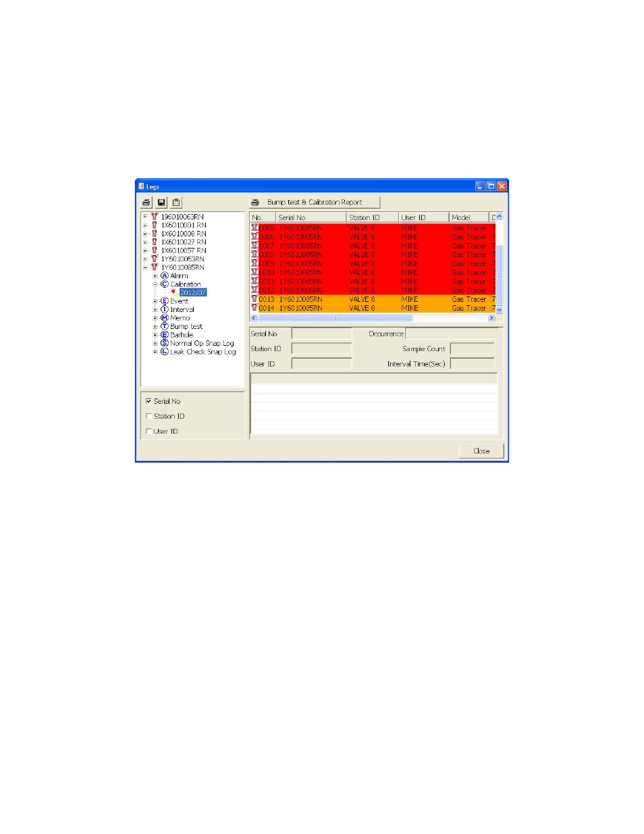The height and width of the screenshot is (834, 644).
Task: Click the save floppy disk icon
Action: 161,203
